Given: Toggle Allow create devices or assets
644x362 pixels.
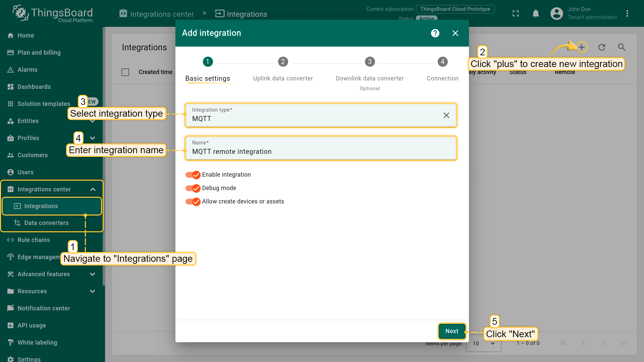Looking at the screenshot, I should 193,201.
